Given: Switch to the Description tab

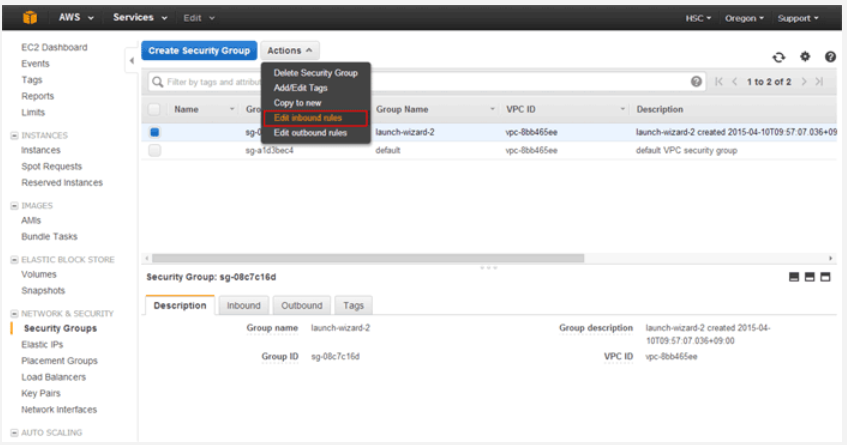Looking at the screenshot, I should pyautogui.click(x=180, y=305).
